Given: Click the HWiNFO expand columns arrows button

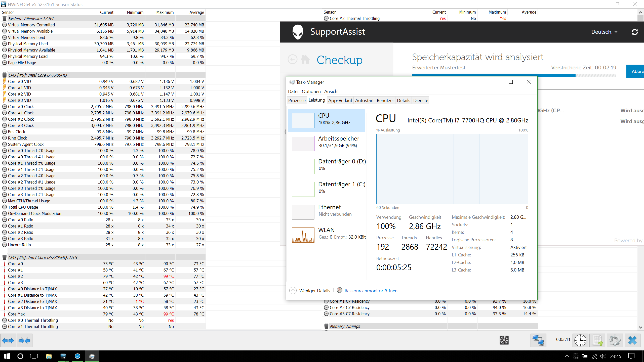Looking at the screenshot, I should click(8, 341).
